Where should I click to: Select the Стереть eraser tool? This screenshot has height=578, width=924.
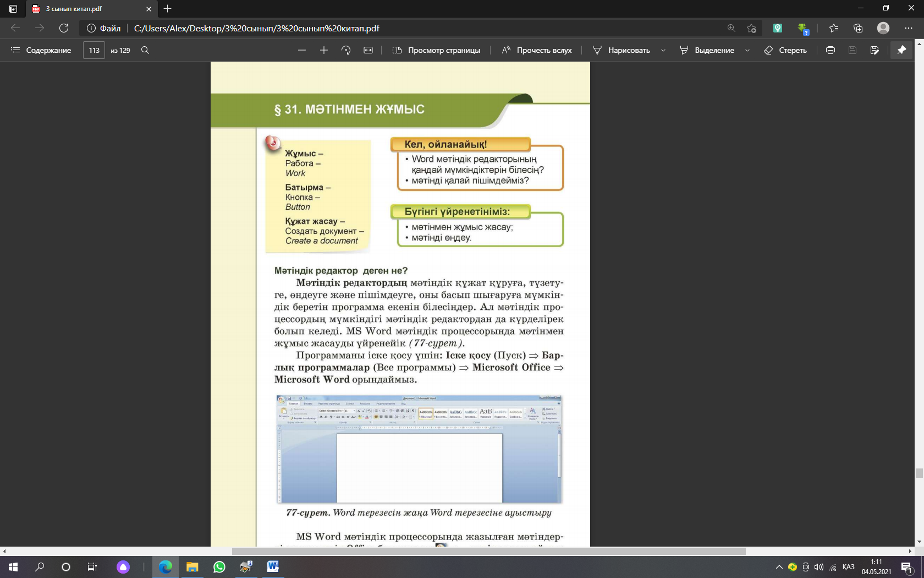785,50
